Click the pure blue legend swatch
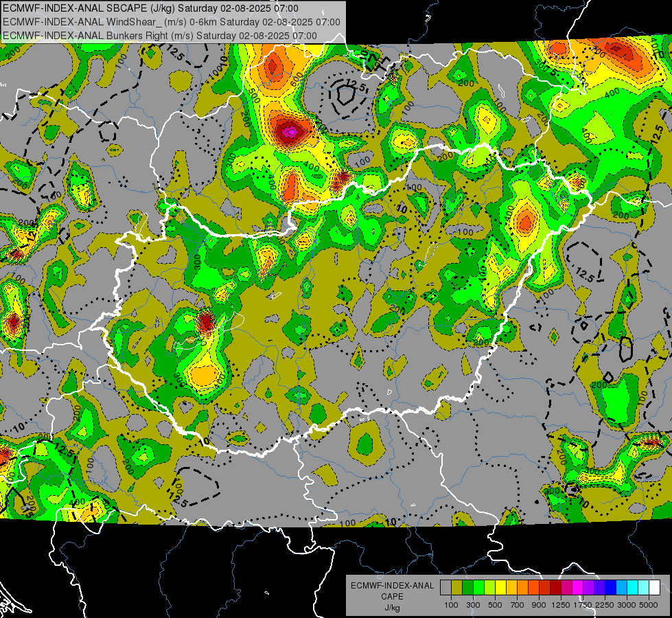The height and width of the screenshot is (618, 672). coord(611,587)
